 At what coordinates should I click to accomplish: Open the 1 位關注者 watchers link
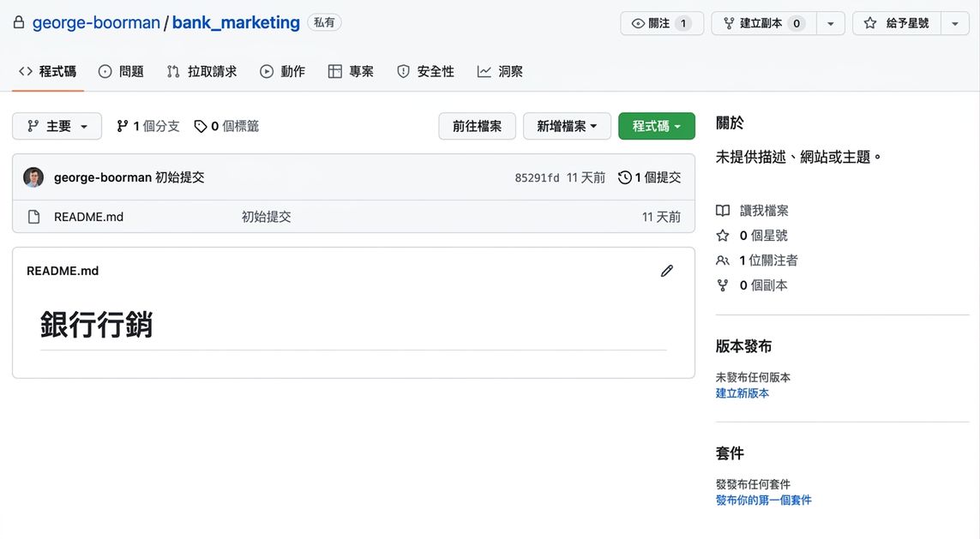coord(757,261)
